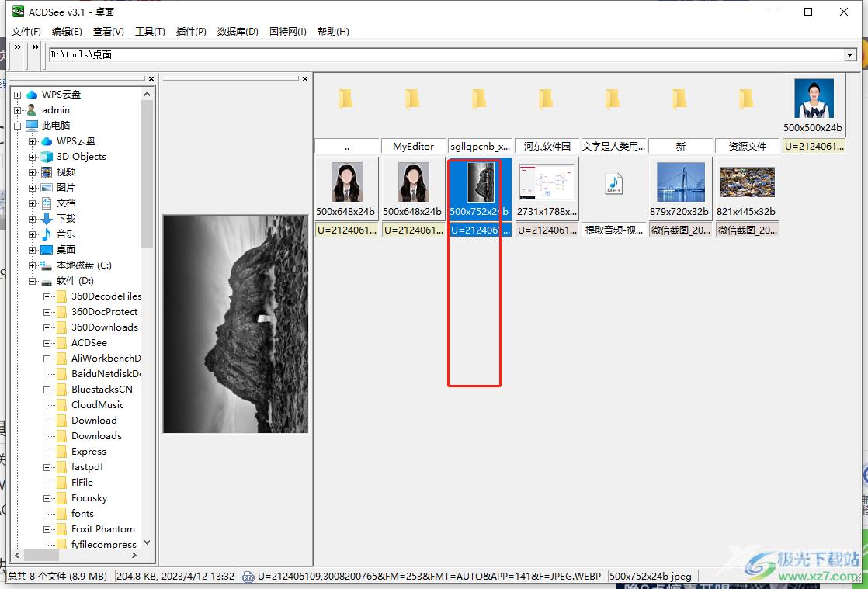
Task: Collapse the 此电脑 tree node
Action: pos(17,126)
